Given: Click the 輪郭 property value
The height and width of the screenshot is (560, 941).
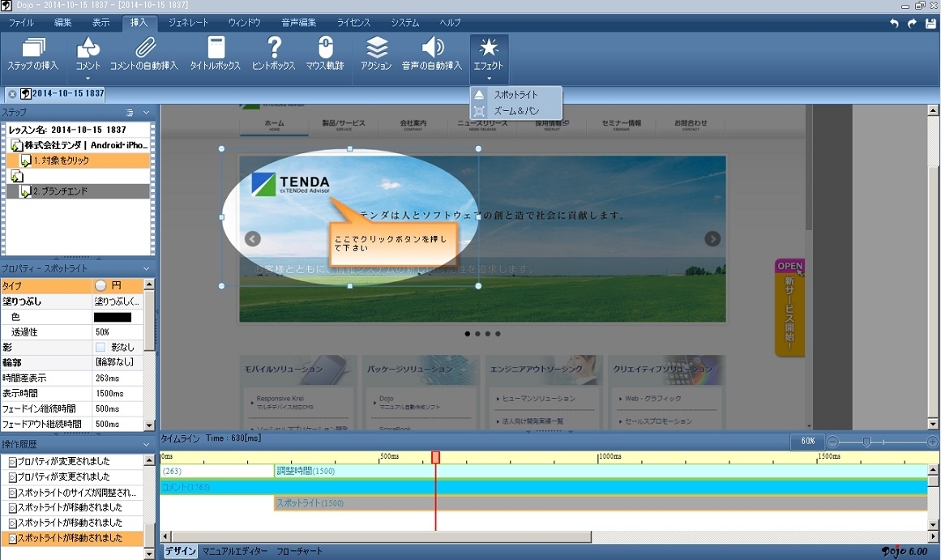Looking at the screenshot, I should point(118,362).
